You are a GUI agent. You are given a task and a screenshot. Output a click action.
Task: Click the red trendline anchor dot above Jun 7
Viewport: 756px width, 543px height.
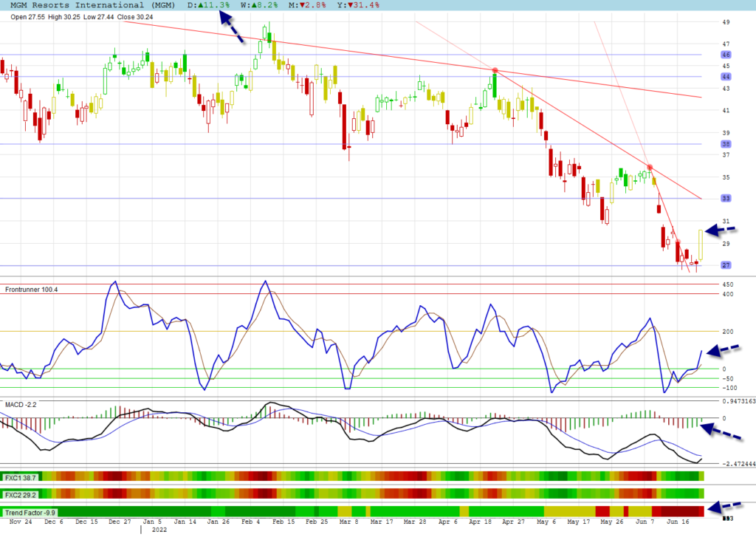(650, 168)
